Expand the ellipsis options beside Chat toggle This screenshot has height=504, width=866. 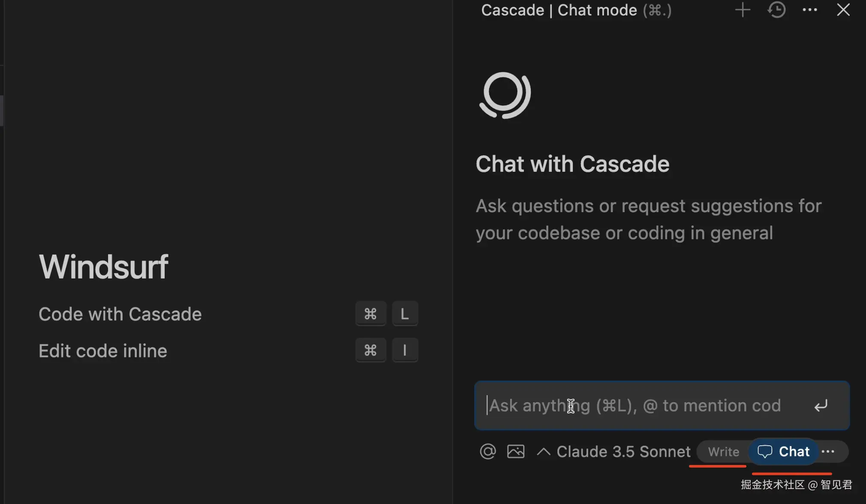click(828, 452)
